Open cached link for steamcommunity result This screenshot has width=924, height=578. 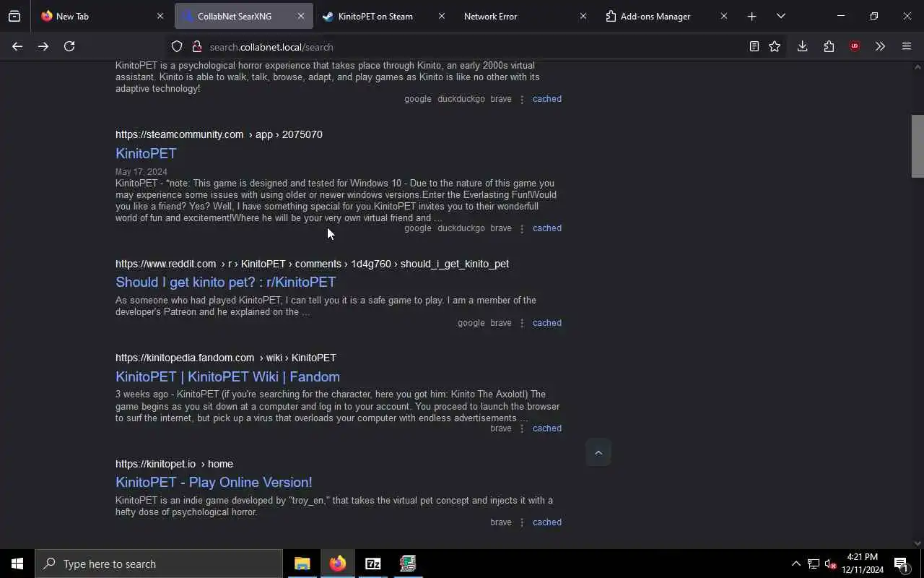pyautogui.click(x=546, y=228)
